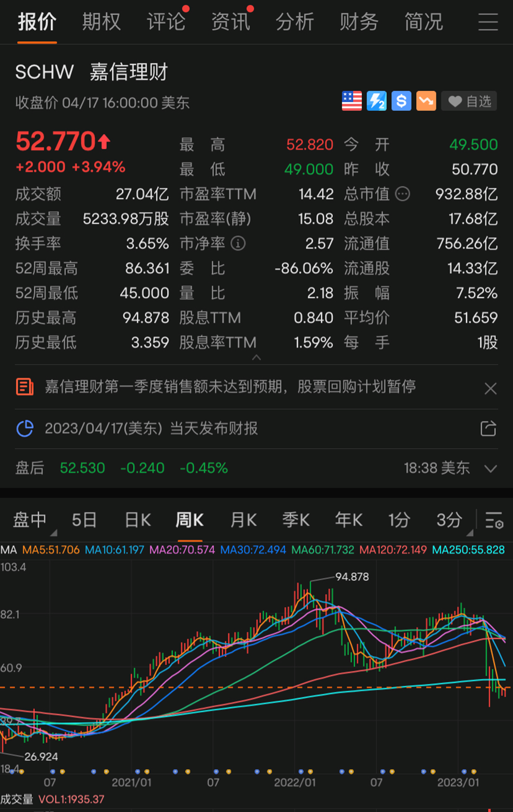Open the orange trend chart icon
The width and height of the screenshot is (513, 812).
click(426, 100)
